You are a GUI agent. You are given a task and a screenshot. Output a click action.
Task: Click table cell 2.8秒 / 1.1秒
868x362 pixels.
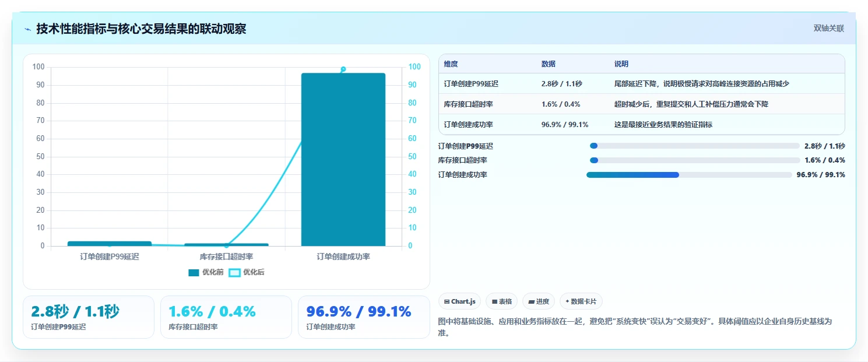(561, 84)
